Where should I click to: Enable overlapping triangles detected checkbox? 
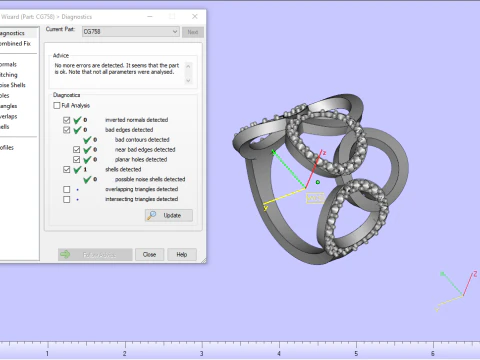point(67,189)
